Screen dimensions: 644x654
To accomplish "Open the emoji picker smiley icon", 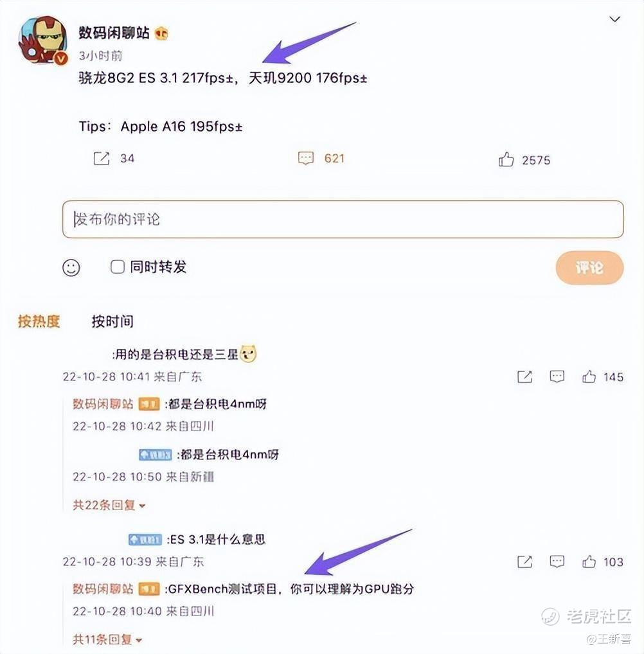I will (x=71, y=267).
